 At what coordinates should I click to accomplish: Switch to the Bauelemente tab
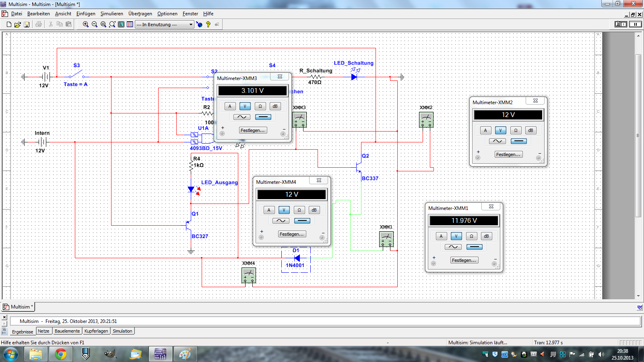(x=67, y=331)
